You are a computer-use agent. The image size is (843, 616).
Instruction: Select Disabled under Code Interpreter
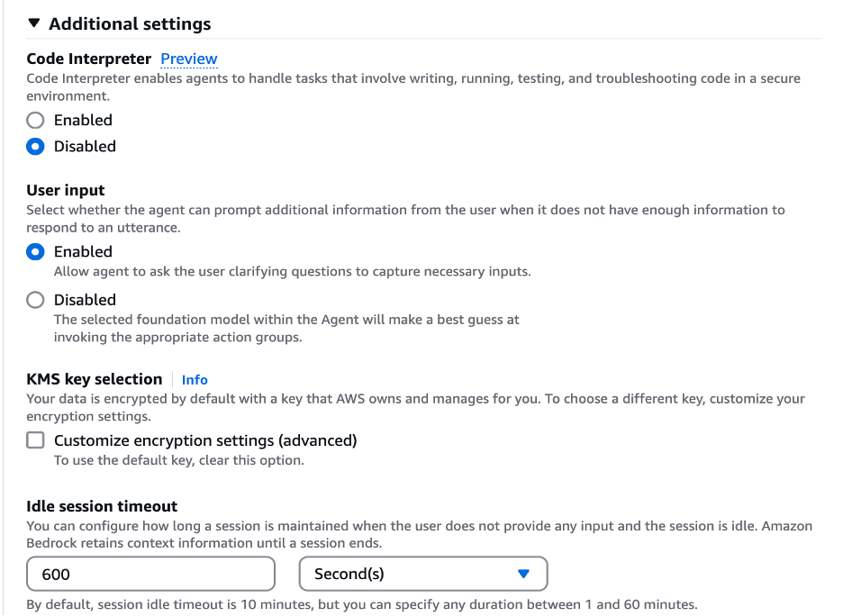pyautogui.click(x=33, y=146)
